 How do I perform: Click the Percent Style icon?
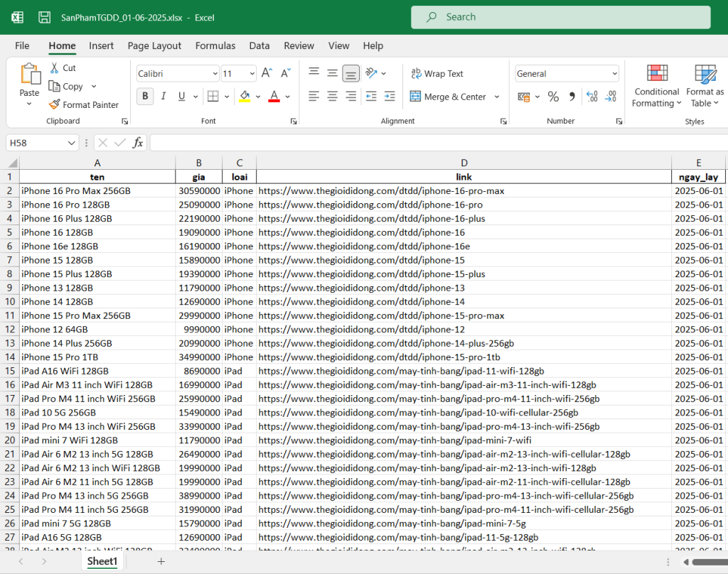tap(553, 97)
